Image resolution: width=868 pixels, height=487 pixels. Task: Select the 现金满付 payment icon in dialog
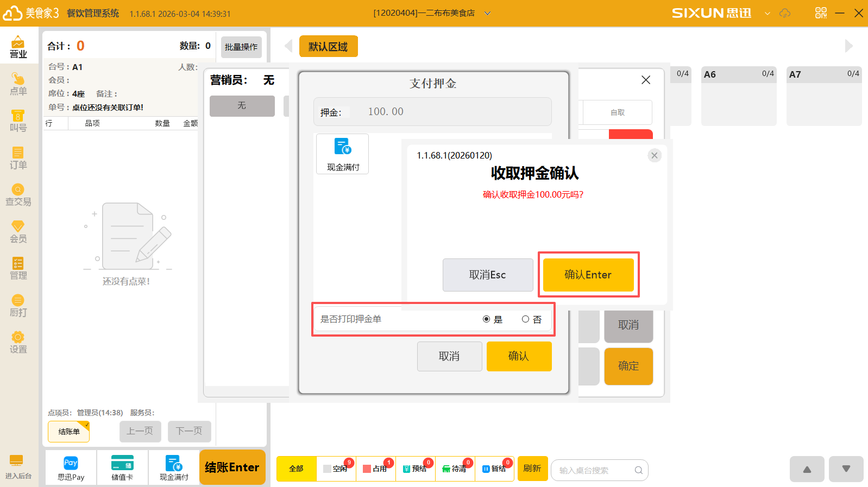342,154
